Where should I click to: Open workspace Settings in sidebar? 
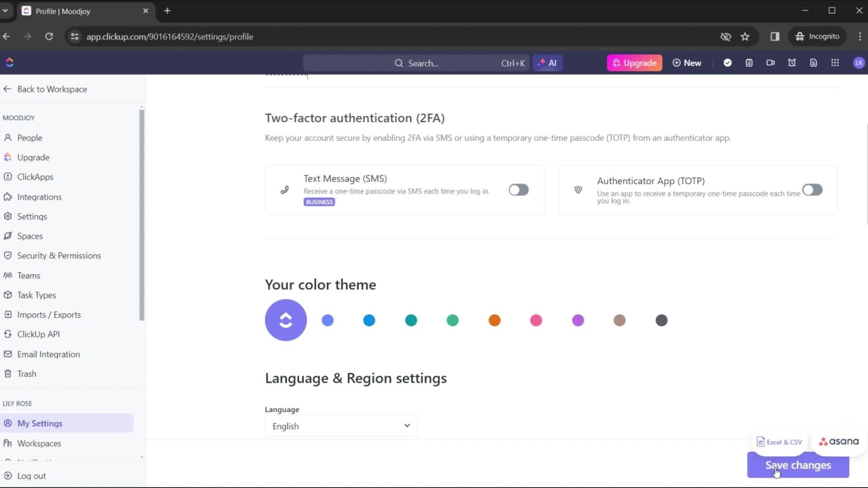(32, 216)
